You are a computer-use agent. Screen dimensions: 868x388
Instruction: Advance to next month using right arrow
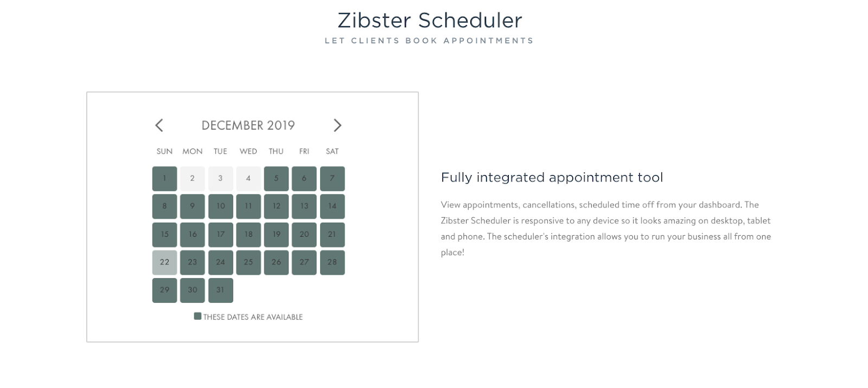[337, 125]
